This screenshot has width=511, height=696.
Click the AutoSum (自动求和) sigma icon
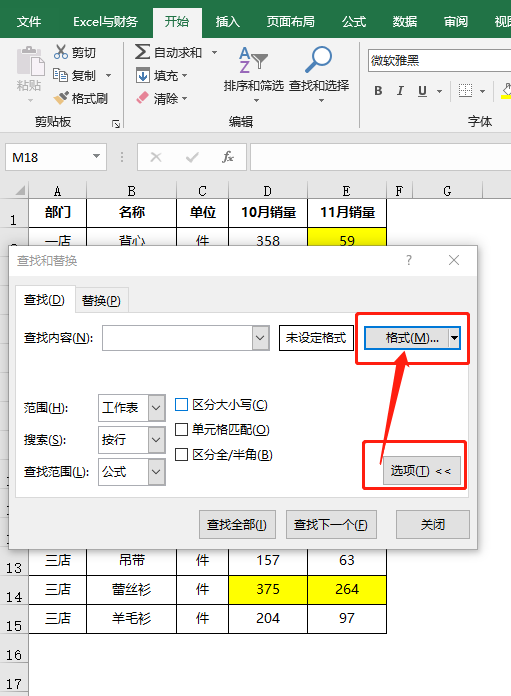142,52
